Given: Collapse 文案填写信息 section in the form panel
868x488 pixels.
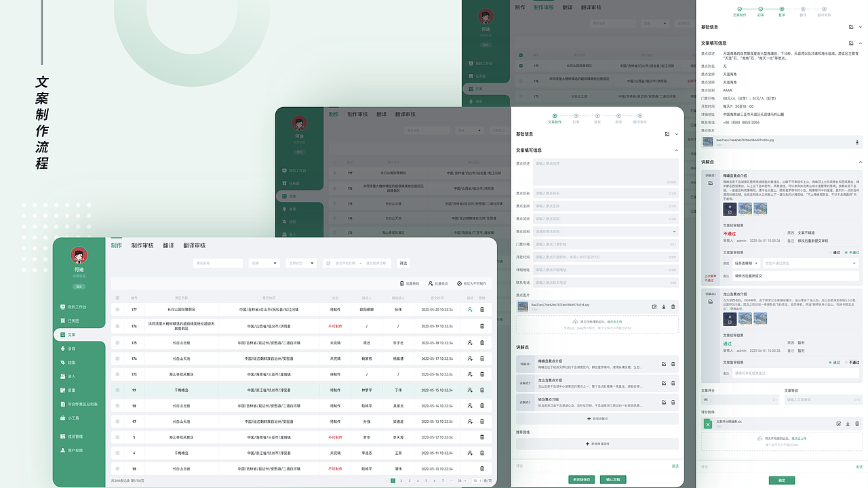Looking at the screenshot, I should (x=676, y=150).
